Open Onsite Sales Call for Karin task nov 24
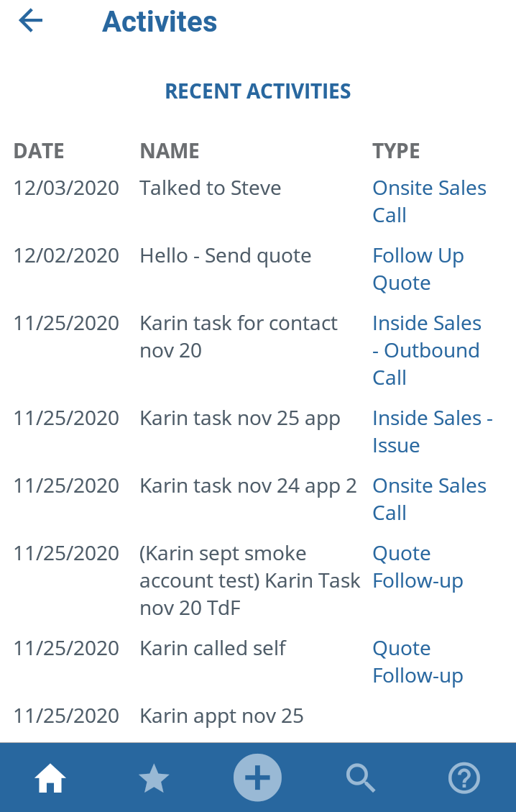 pos(429,499)
